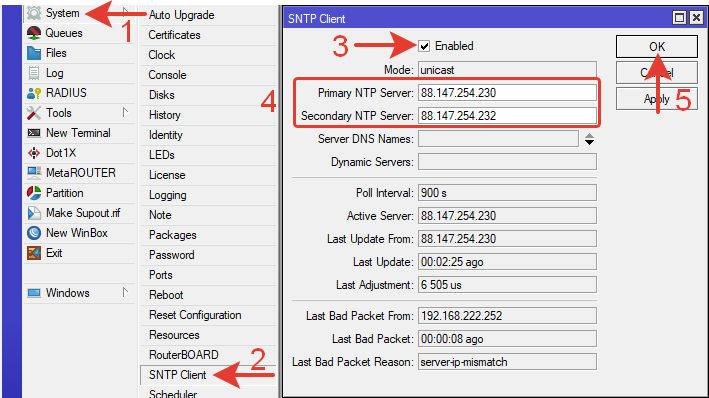Click the Windows menu icon

pyautogui.click(x=34, y=293)
